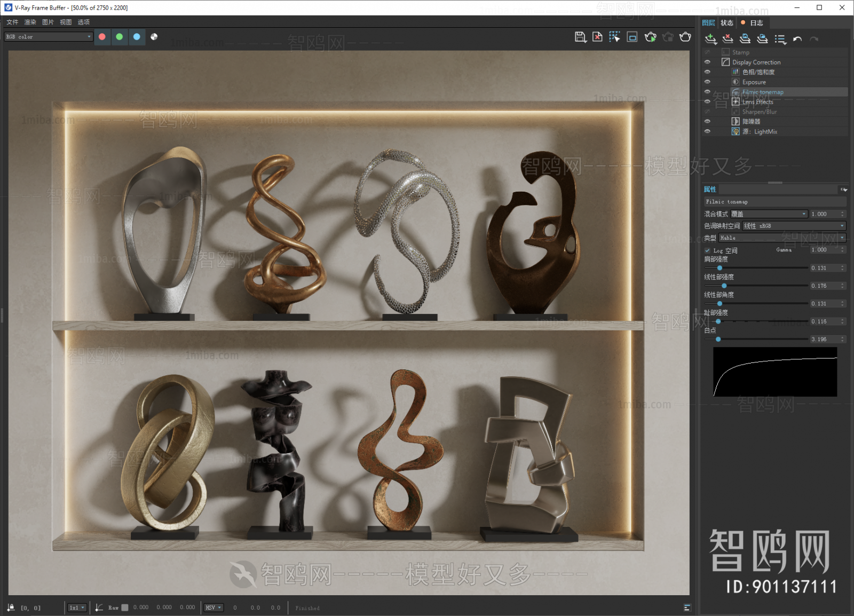This screenshot has width=854, height=616.
Task: Switch to the 图层 tab
Action: coord(709,23)
